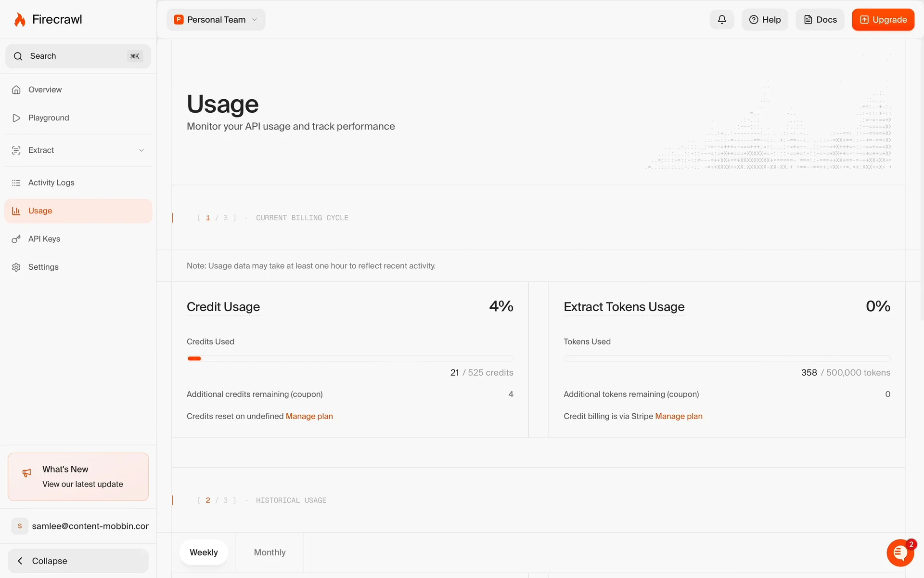Click the Settings gear icon
Viewport: 924px width, 578px height.
point(16,267)
